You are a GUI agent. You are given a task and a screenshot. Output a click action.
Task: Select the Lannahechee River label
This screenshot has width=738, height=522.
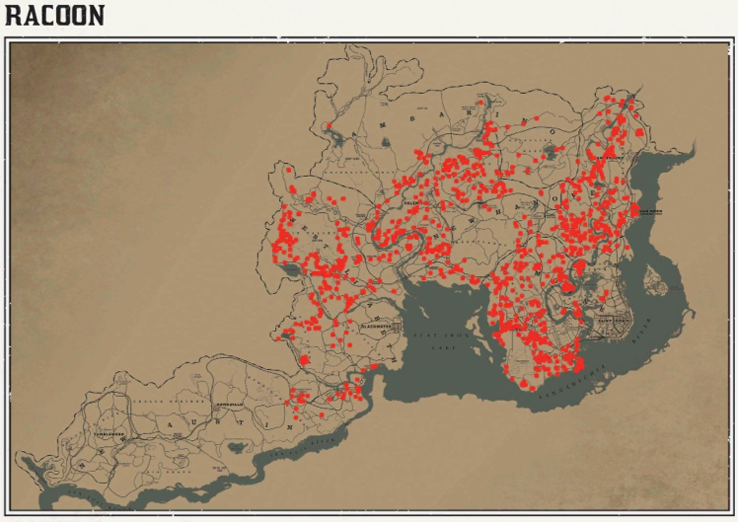(600, 376)
